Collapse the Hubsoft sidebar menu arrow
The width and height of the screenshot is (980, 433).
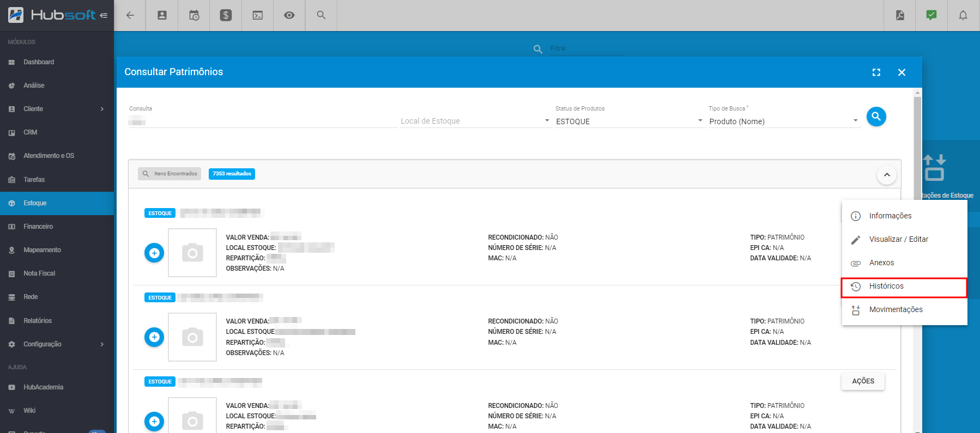[x=104, y=15]
